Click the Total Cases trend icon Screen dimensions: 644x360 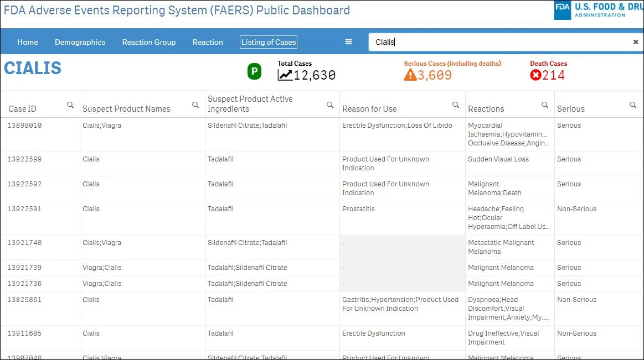click(285, 75)
